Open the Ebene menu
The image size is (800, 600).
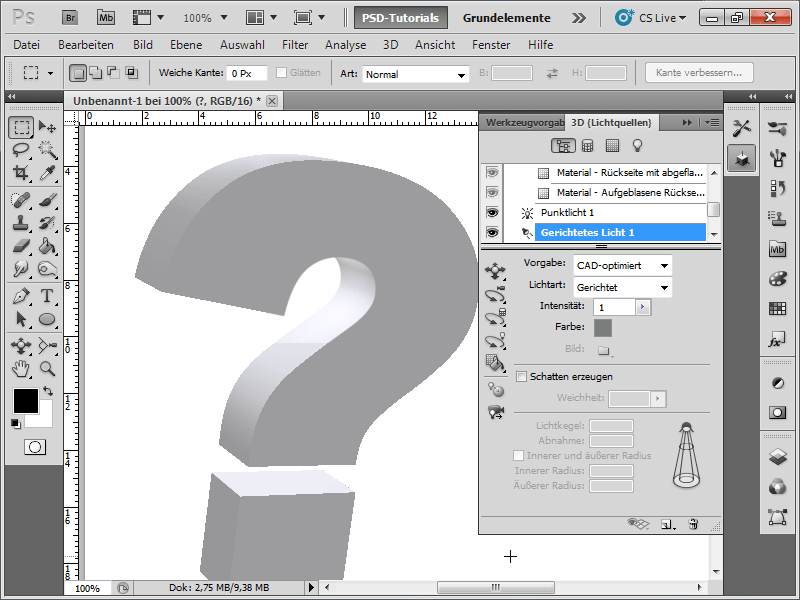[186, 45]
